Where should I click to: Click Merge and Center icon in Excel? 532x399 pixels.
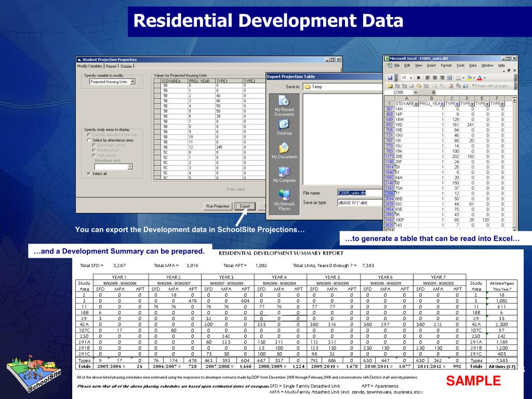point(449,78)
